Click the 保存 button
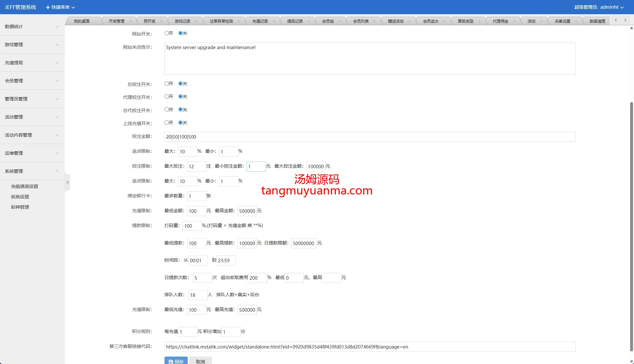 pos(176,361)
